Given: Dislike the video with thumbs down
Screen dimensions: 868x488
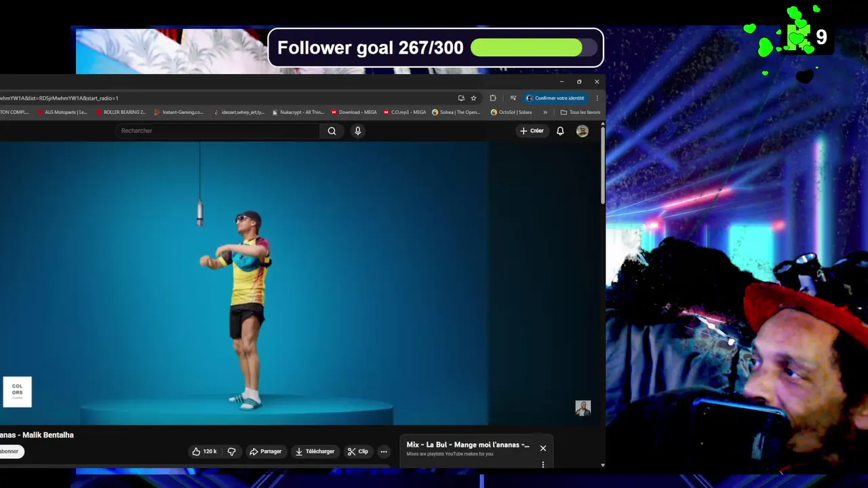Looking at the screenshot, I should tap(231, 451).
